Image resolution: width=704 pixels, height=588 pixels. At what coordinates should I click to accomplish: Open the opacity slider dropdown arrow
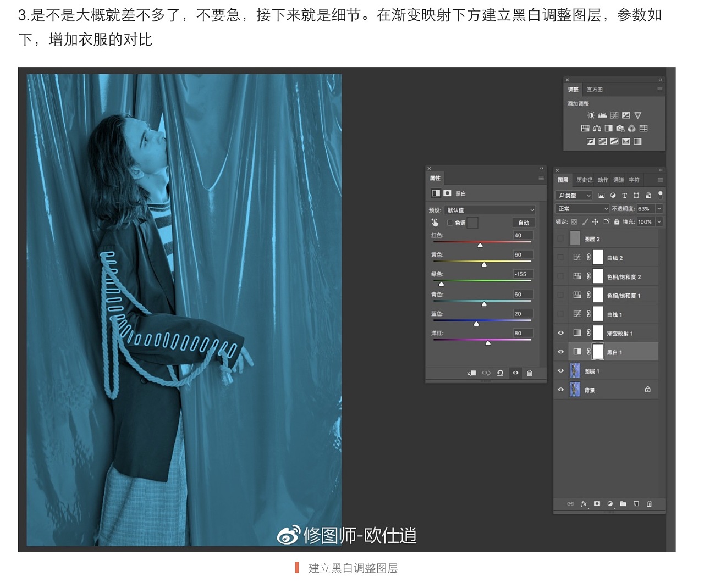coord(659,209)
